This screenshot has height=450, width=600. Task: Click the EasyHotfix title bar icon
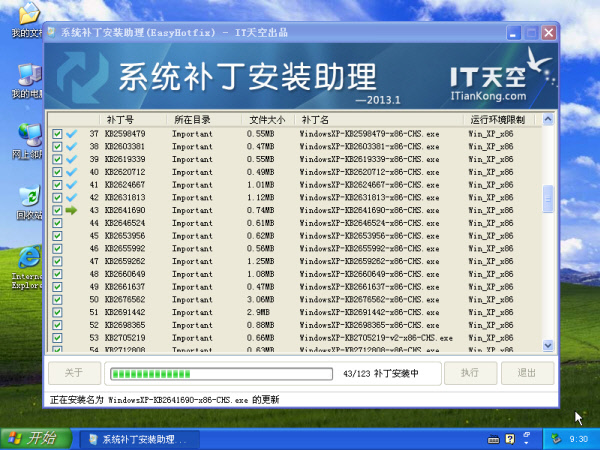pyautogui.click(x=52, y=32)
